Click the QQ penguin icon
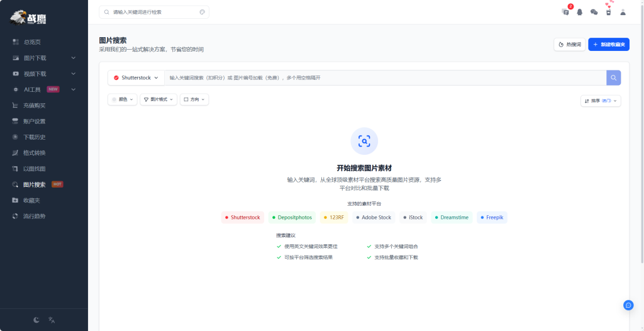 [x=579, y=12]
